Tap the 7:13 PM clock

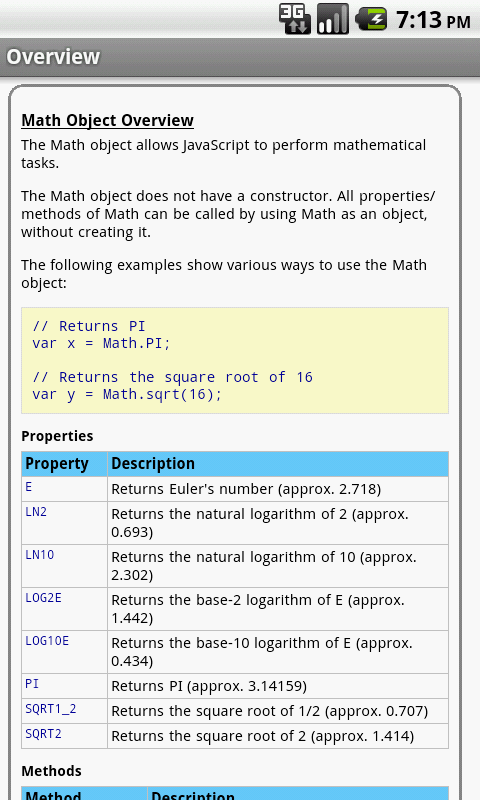tap(433, 20)
